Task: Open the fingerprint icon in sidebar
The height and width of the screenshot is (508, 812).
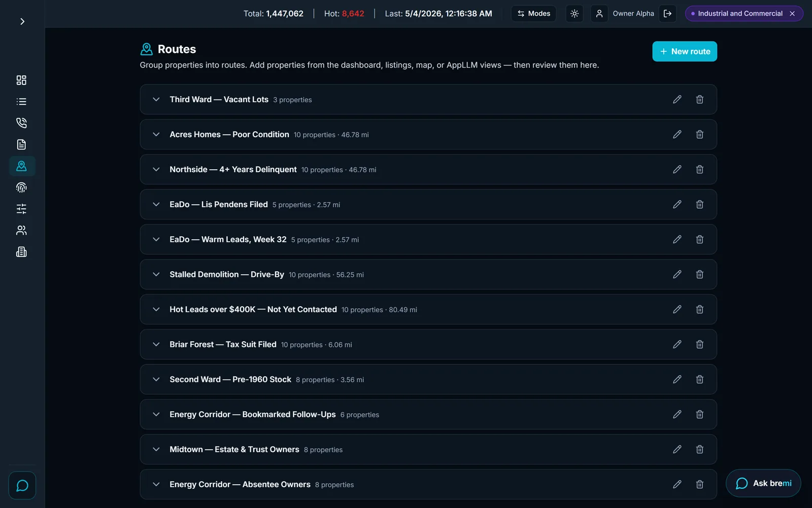Action: point(21,187)
